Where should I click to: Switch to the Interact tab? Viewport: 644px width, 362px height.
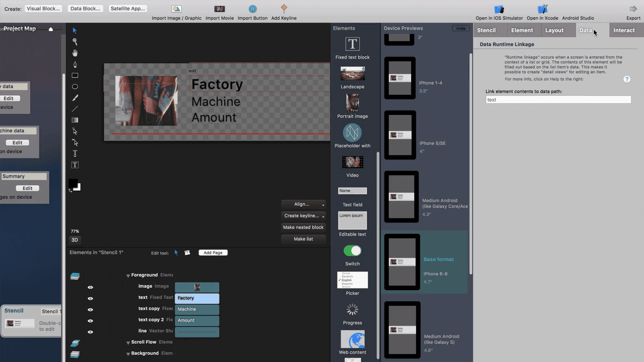click(x=624, y=29)
